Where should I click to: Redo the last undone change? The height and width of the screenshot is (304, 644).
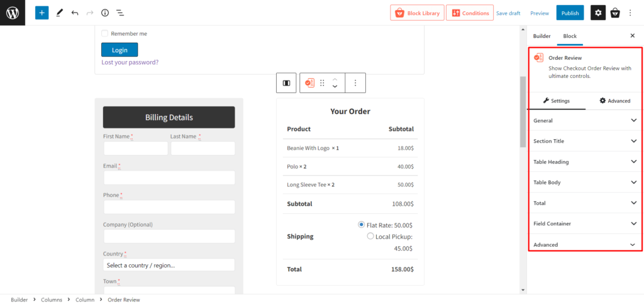(x=90, y=13)
